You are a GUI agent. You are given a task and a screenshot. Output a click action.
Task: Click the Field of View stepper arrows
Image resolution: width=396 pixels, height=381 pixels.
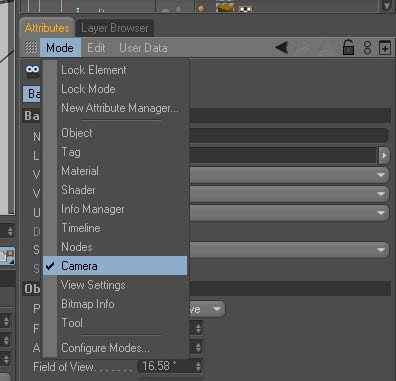[198, 366]
